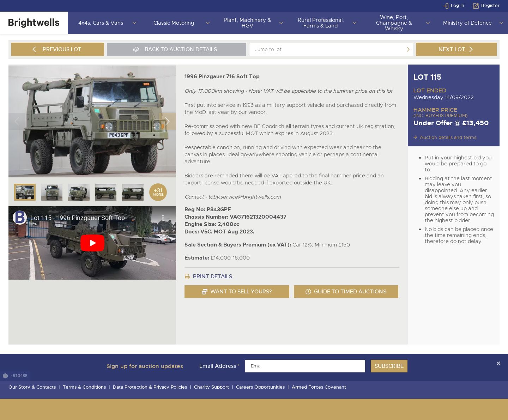Click the Log In icon
Screen dimensions: 508x420
[x=446, y=6]
